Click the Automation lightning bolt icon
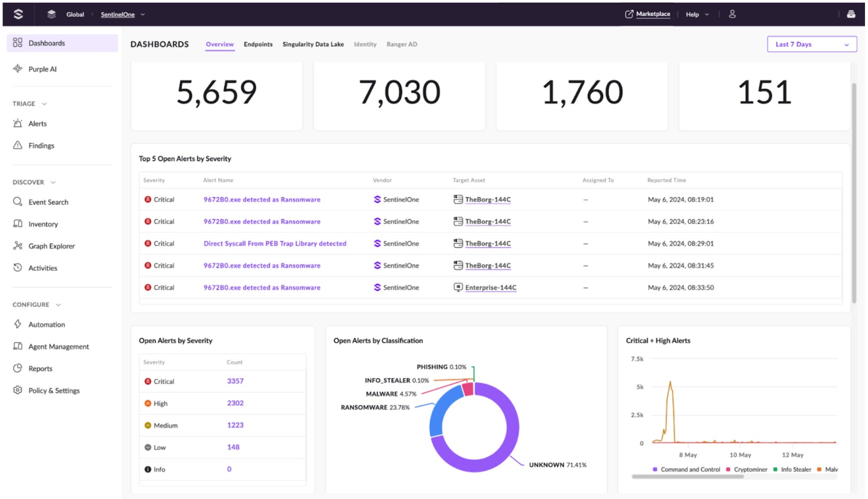Screen dimensions: 868x499 click(18, 324)
